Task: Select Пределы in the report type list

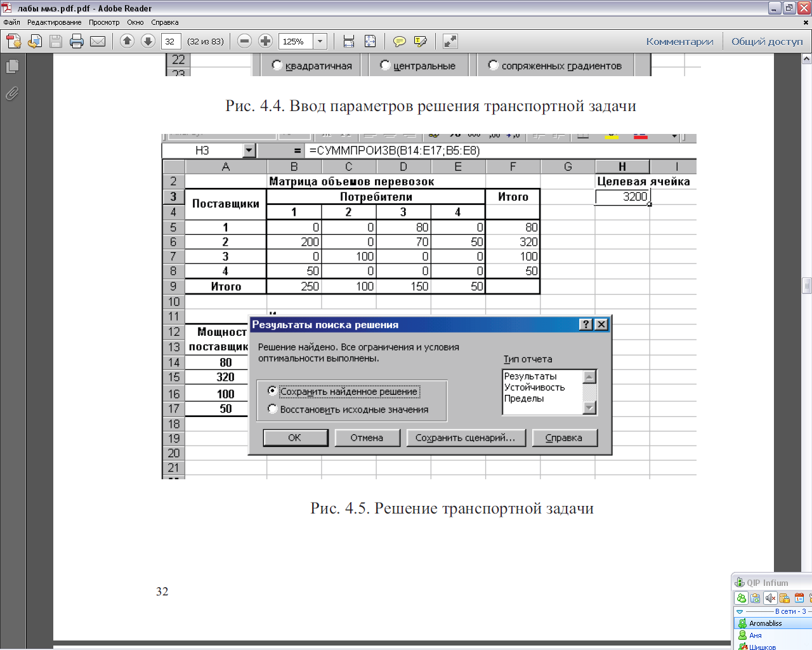Action: [x=524, y=399]
